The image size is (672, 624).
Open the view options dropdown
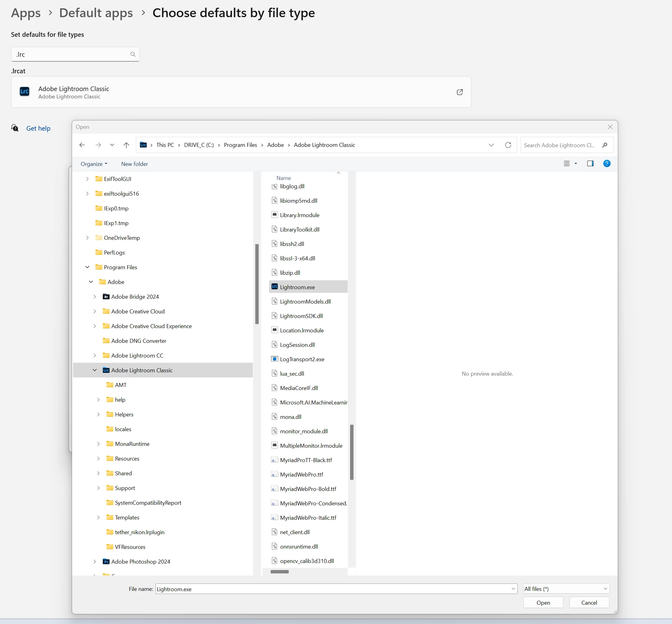pos(576,164)
